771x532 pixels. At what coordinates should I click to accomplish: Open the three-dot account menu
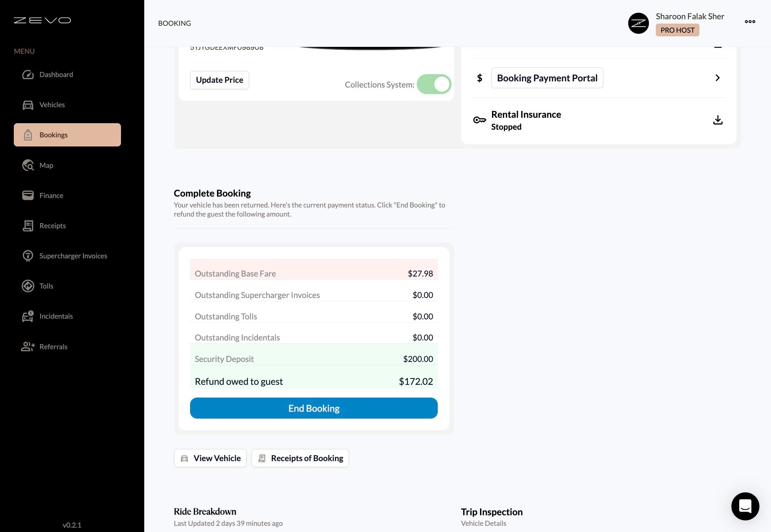750,22
